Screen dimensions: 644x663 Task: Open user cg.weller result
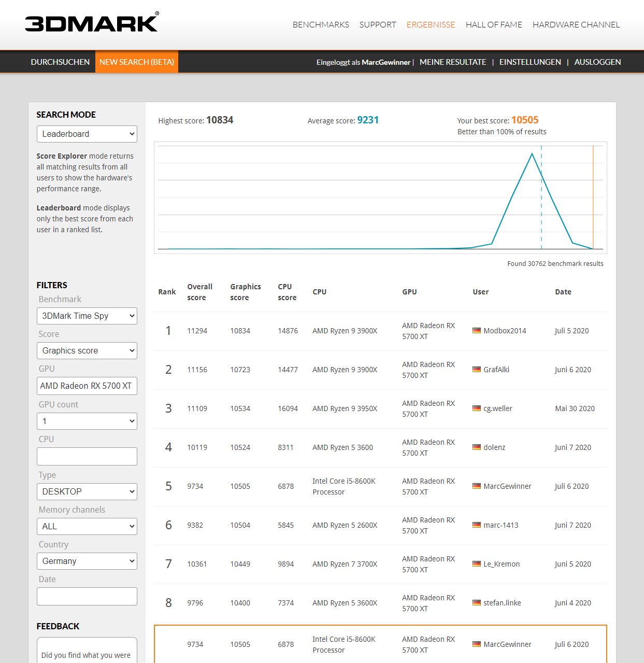point(498,408)
